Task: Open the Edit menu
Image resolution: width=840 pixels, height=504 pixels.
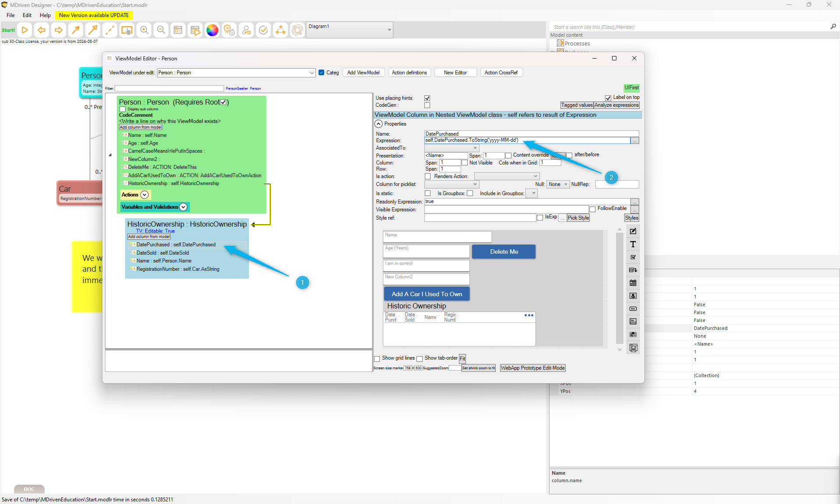Action: click(27, 15)
